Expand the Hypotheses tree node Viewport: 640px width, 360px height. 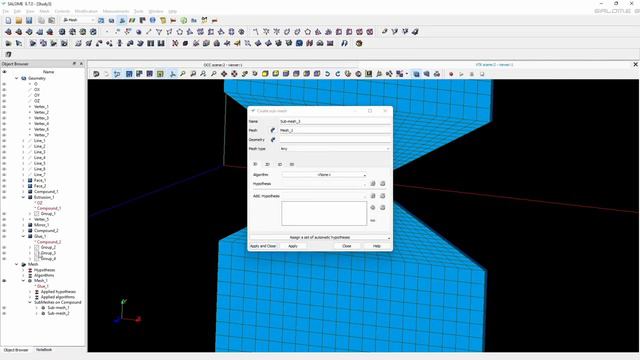point(23,270)
